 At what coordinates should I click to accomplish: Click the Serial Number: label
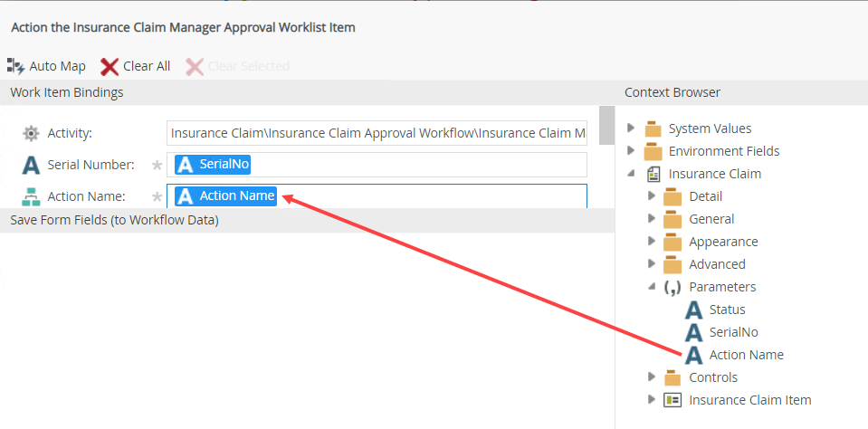pos(91,165)
